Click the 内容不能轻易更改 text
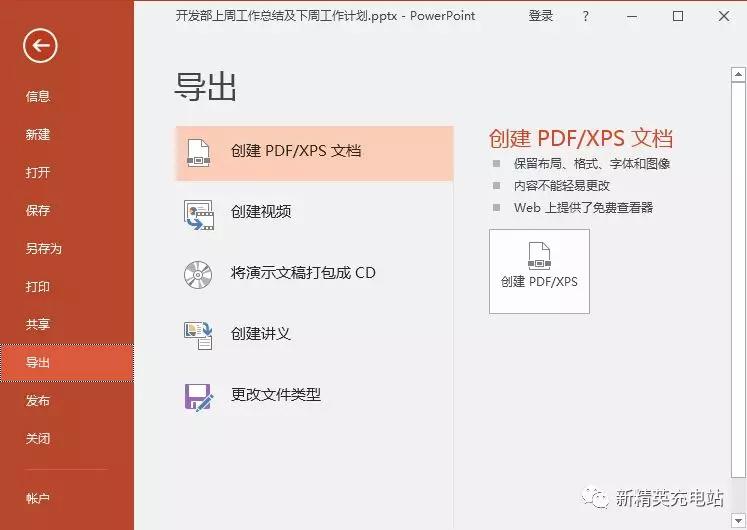Screen dimensions: 747x530 562,186
